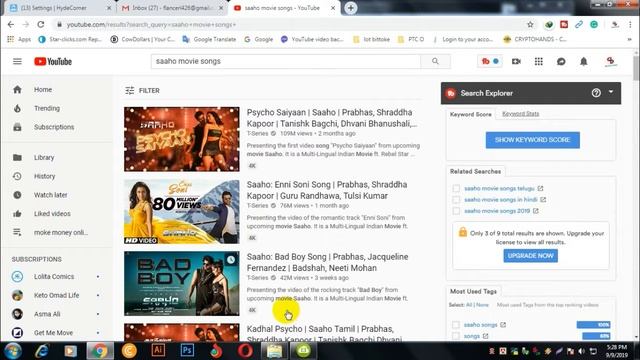
Task: Open the Enni Soni Song video title
Action: tap(327, 190)
